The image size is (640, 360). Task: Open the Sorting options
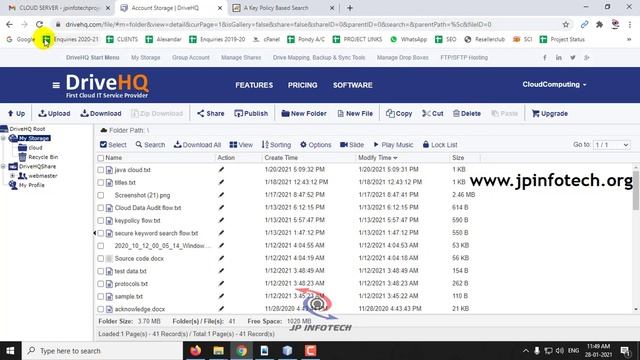(x=276, y=144)
